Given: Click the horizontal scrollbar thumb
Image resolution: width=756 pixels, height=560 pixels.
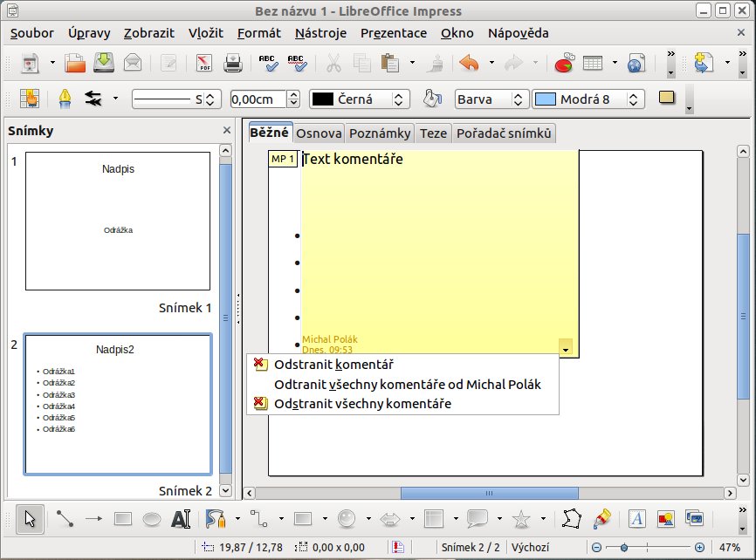Looking at the screenshot, I should click(490, 493).
